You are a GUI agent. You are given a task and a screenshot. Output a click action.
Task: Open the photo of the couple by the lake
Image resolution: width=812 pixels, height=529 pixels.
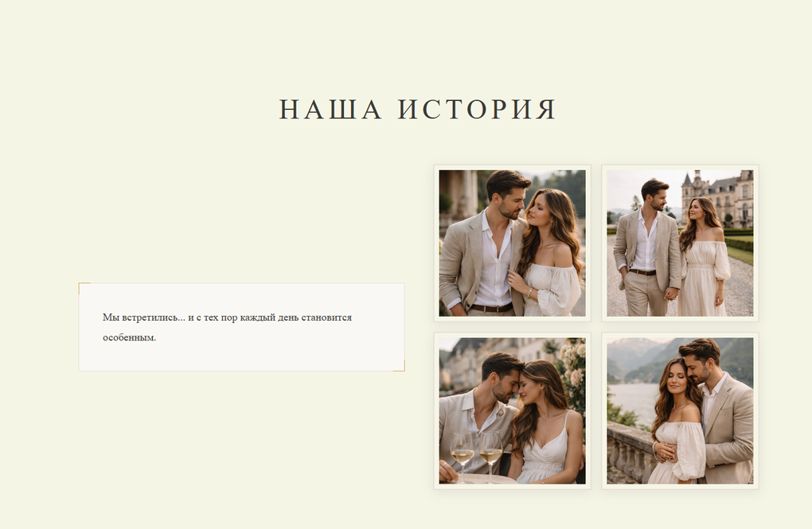tap(680, 410)
